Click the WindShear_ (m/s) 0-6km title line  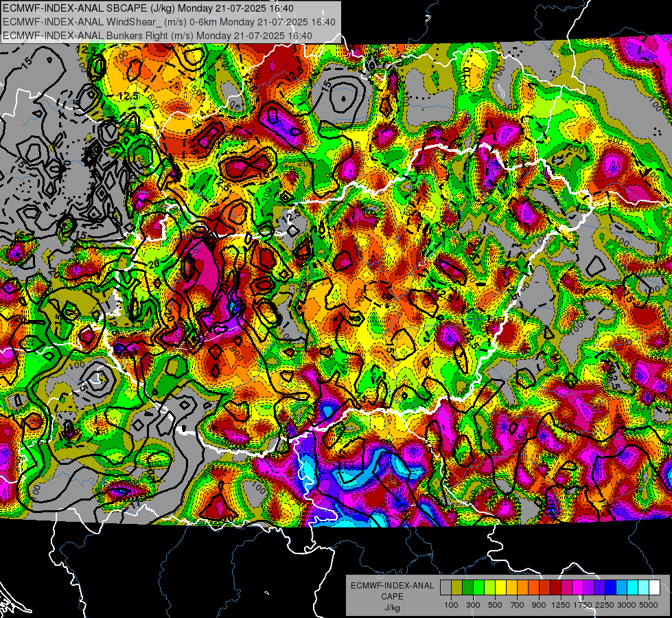pos(169,22)
